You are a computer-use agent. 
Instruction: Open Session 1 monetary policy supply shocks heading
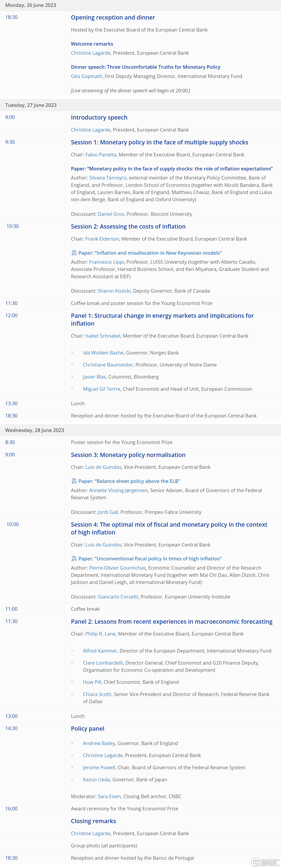pyautogui.click(x=159, y=142)
